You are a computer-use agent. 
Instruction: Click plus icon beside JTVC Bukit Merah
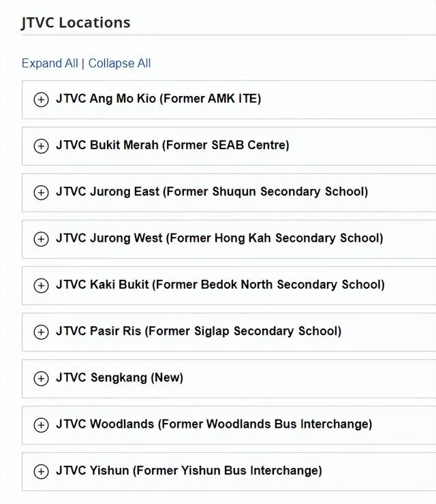(x=41, y=146)
